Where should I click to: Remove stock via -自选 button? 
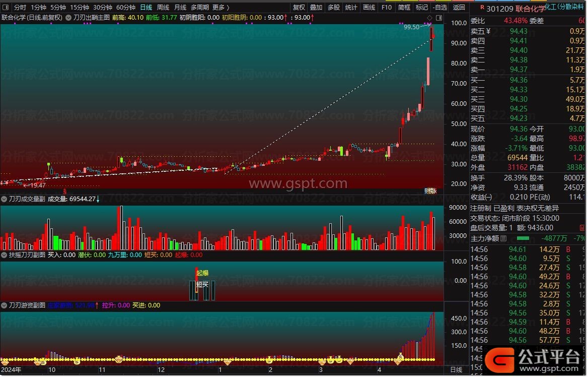(440, 7)
